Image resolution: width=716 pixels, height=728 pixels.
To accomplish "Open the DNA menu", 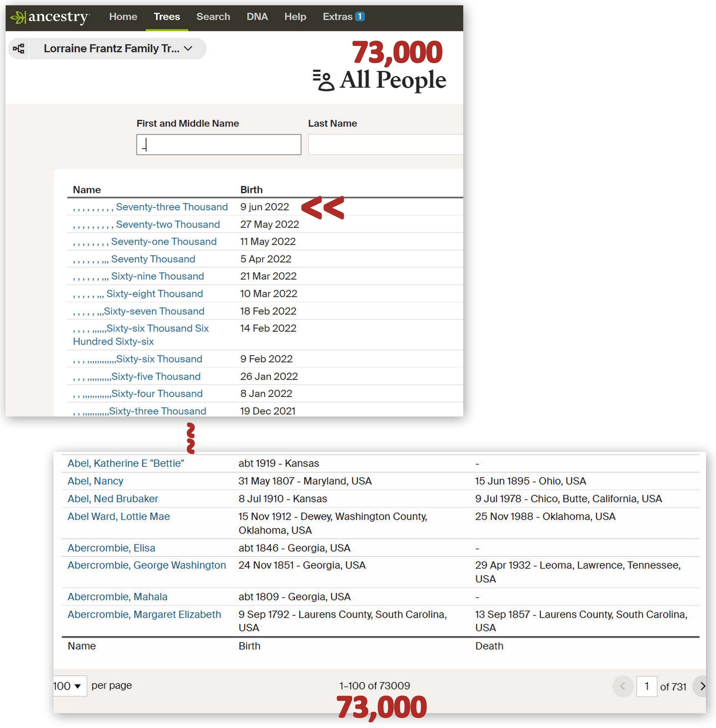I will pos(257,17).
